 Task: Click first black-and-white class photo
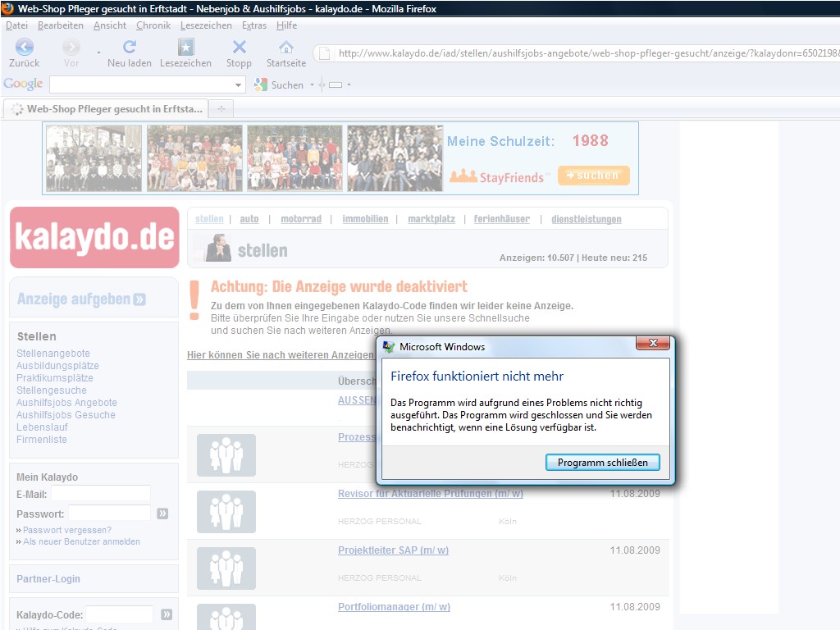click(94, 158)
